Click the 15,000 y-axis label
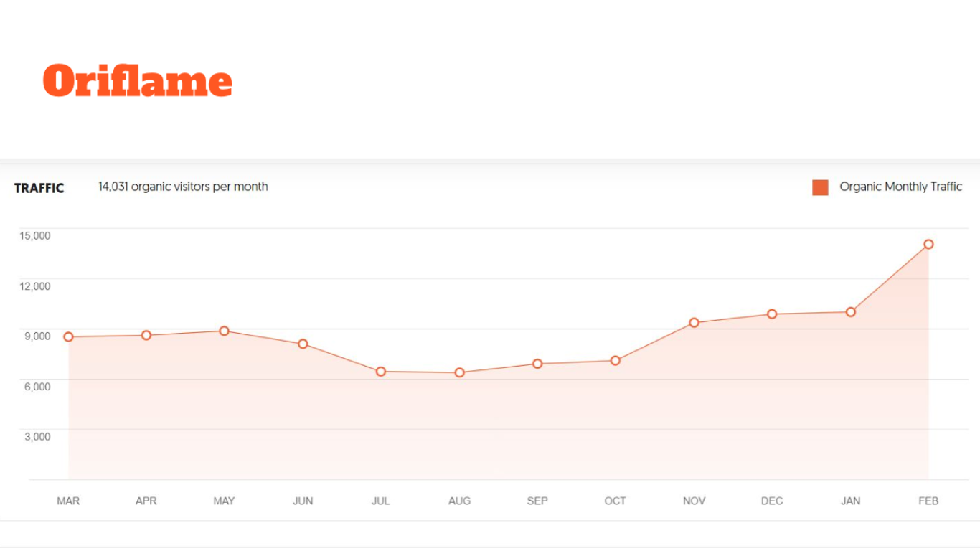This screenshot has width=980, height=551. tap(37, 235)
